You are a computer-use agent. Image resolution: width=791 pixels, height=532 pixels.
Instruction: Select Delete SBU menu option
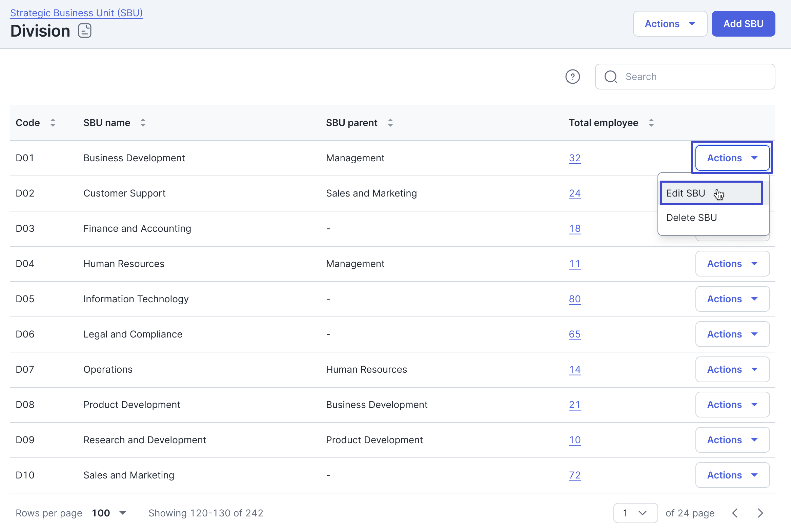[713, 218]
